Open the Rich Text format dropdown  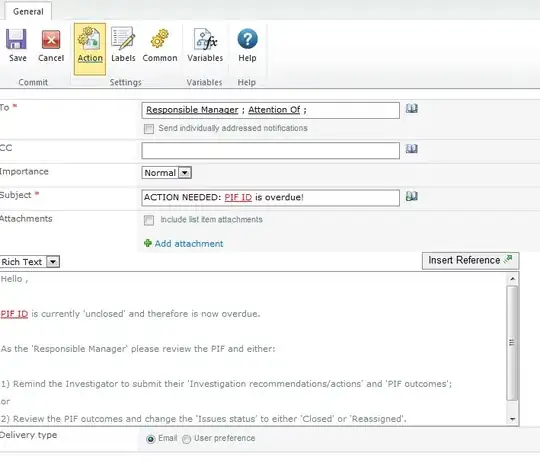coord(30,262)
